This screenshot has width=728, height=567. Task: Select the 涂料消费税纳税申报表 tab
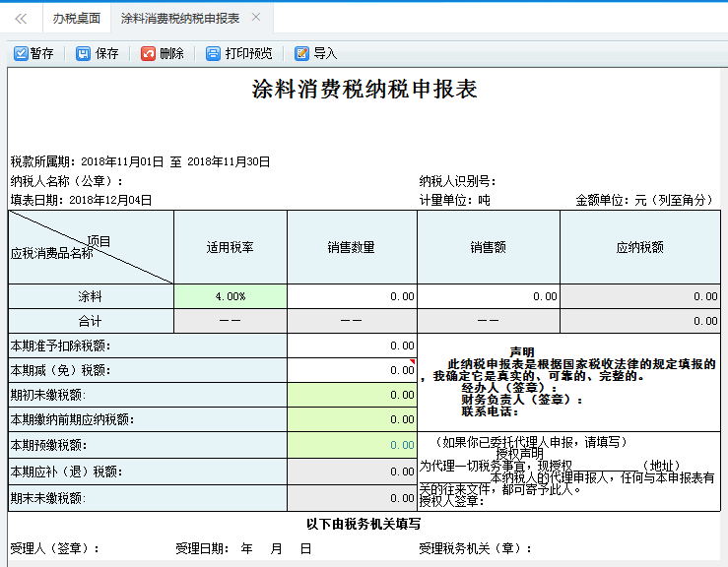[179, 18]
